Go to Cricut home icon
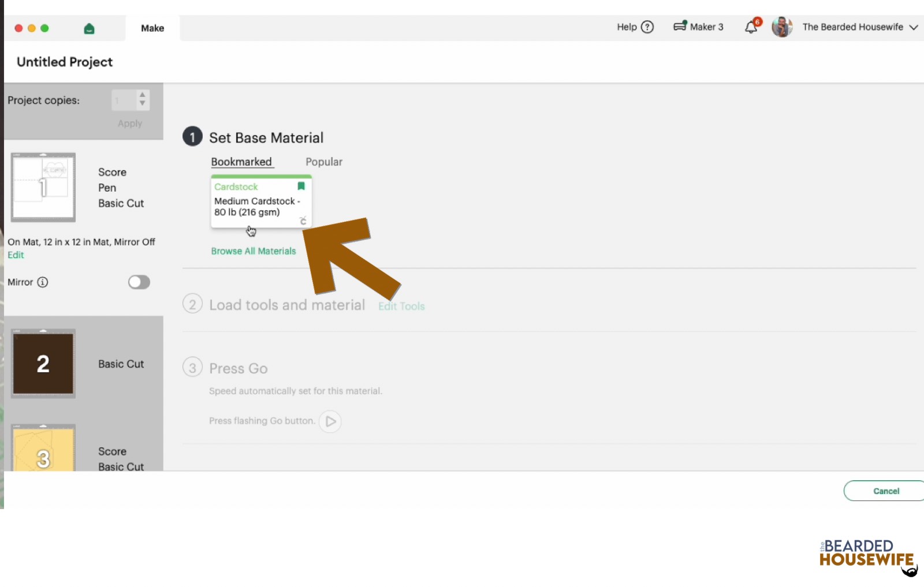Image resolution: width=924 pixels, height=587 pixels. pyautogui.click(x=89, y=28)
